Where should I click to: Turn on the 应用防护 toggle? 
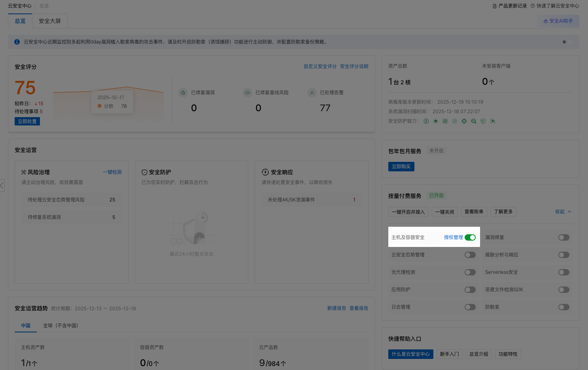[x=470, y=290]
